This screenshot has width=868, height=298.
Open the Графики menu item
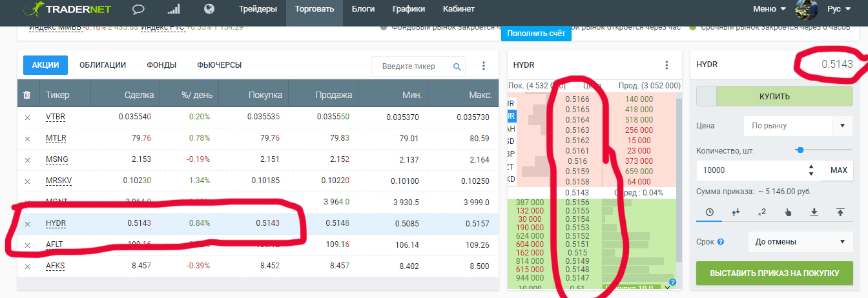tap(409, 9)
